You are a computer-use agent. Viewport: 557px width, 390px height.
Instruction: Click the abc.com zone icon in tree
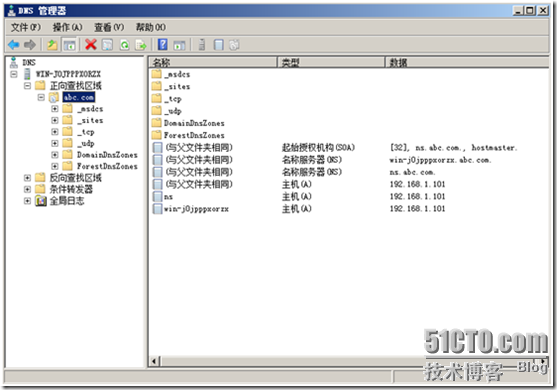54,97
